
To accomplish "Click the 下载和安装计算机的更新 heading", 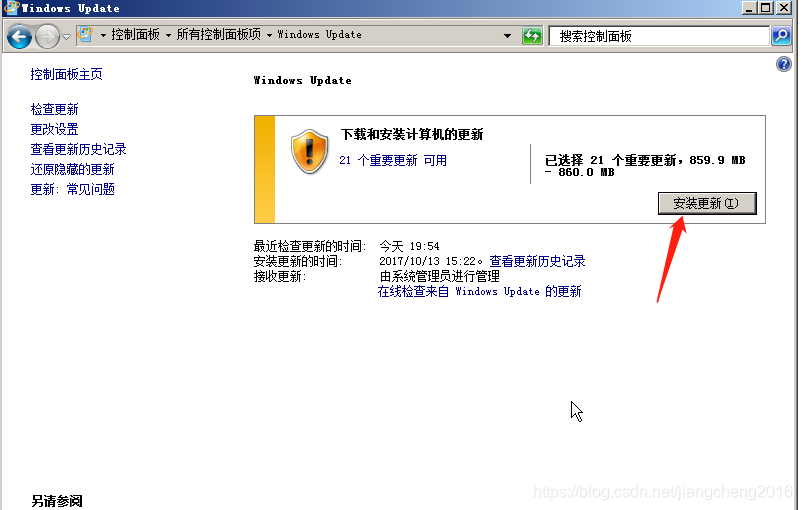I will tap(412, 135).
